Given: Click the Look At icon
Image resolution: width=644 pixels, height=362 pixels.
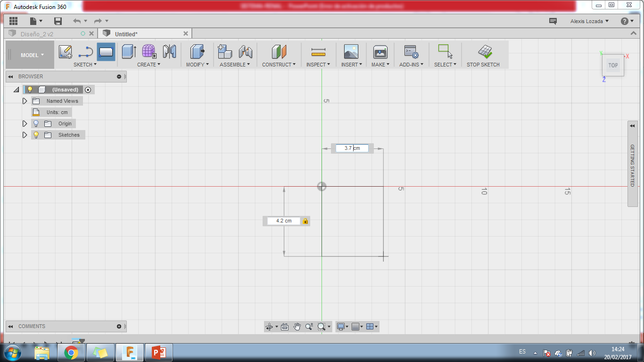Looking at the screenshot, I should [x=285, y=327].
